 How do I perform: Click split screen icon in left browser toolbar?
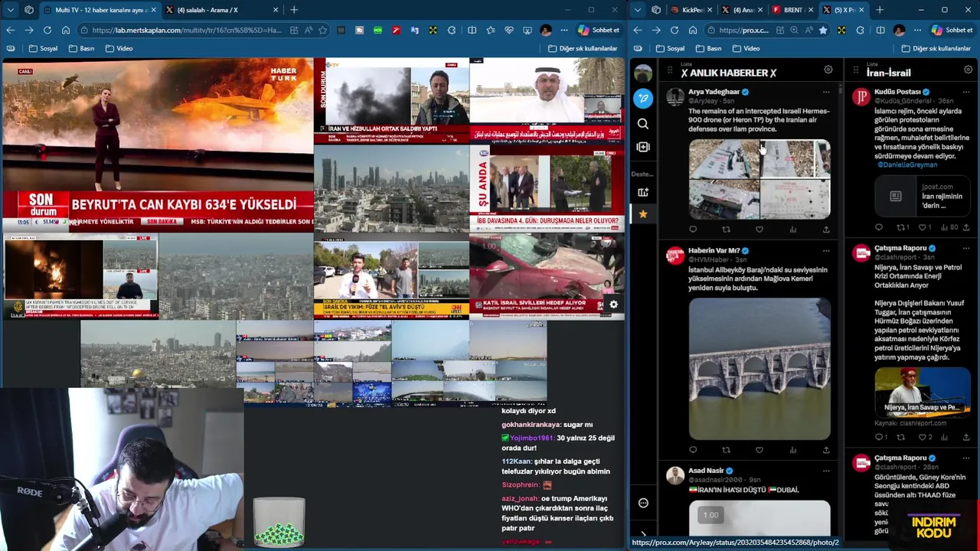pos(472,30)
